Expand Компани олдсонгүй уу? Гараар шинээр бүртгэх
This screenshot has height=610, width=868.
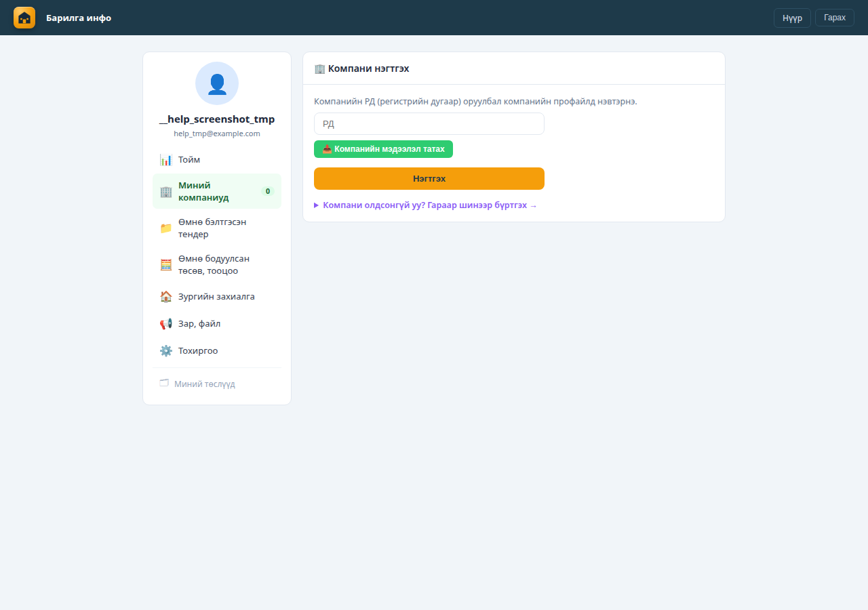pos(426,205)
